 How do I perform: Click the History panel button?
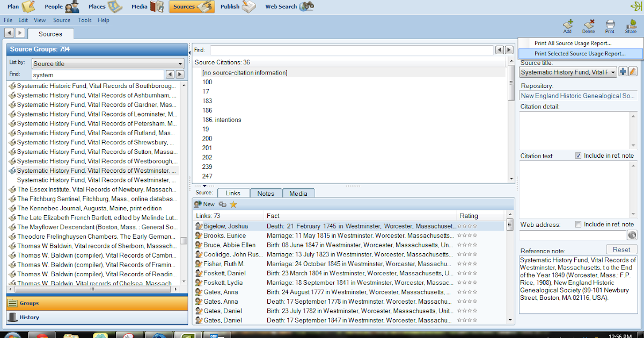[x=97, y=317]
